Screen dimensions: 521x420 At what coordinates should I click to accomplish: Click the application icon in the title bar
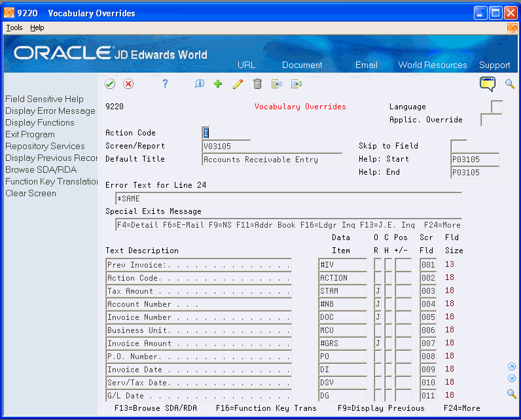[x=9, y=12]
